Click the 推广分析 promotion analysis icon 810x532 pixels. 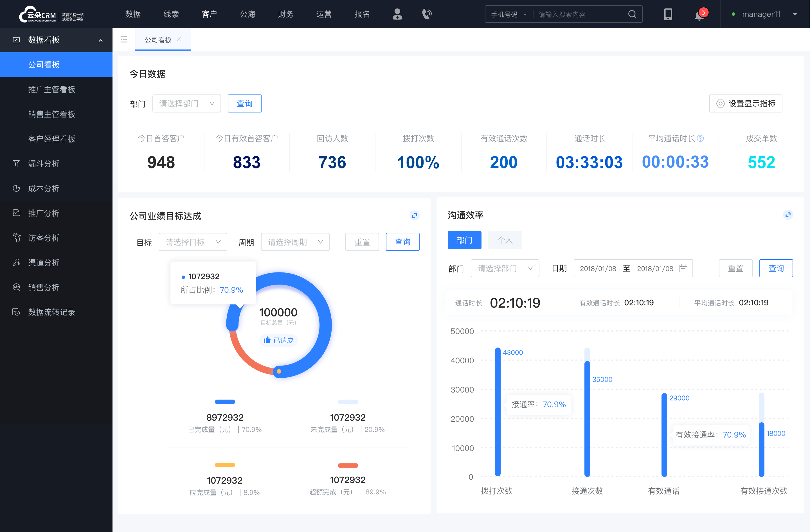point(15,213)
